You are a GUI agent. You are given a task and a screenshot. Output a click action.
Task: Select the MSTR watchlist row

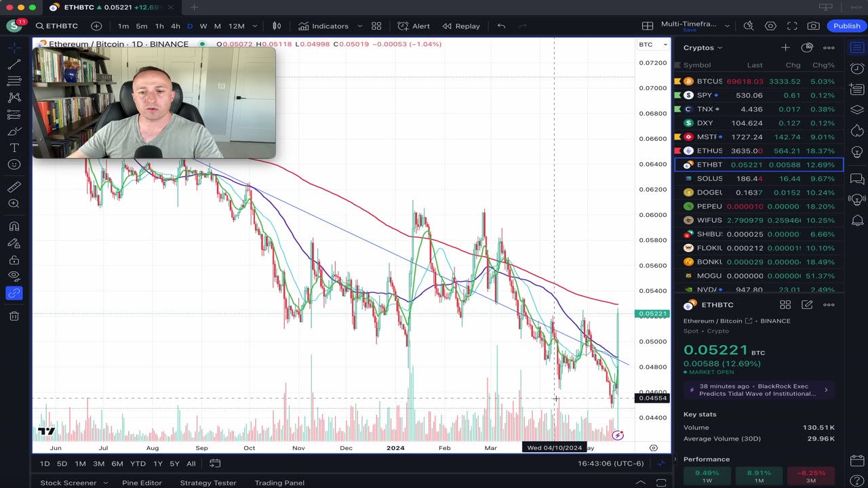[x=758, y=137]
